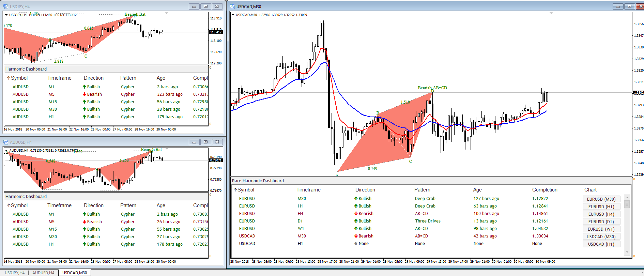Screen dimensions: 644x277
Task: Click the Direction header in the AUDUSD window's dashboard
Action: tap(94, 205)
